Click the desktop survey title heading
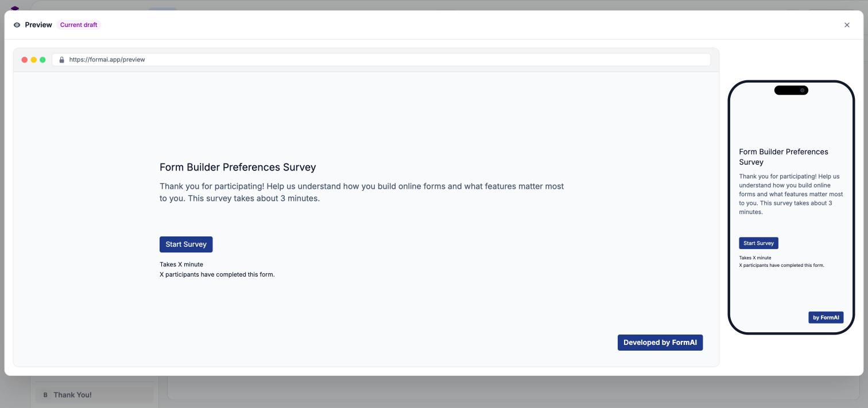The height and width of the screenshot is (408, 868). coord(238,167)
